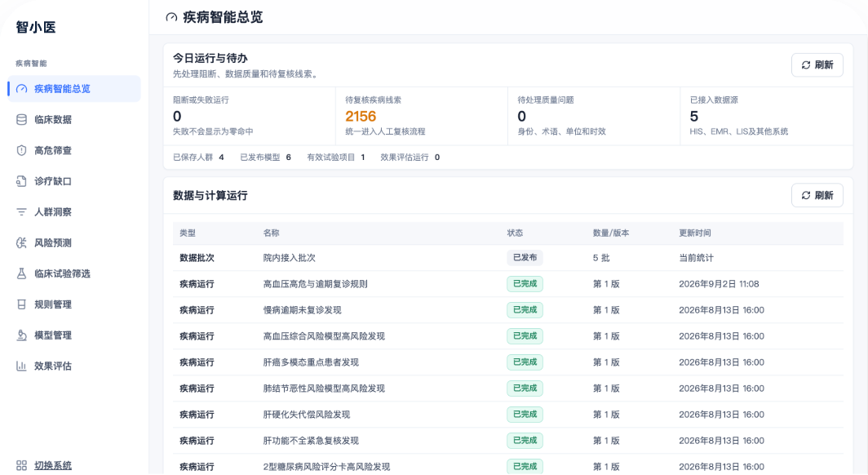
Task: Click the 已发布模型 6 stat
Action: (x=265, y=158)
